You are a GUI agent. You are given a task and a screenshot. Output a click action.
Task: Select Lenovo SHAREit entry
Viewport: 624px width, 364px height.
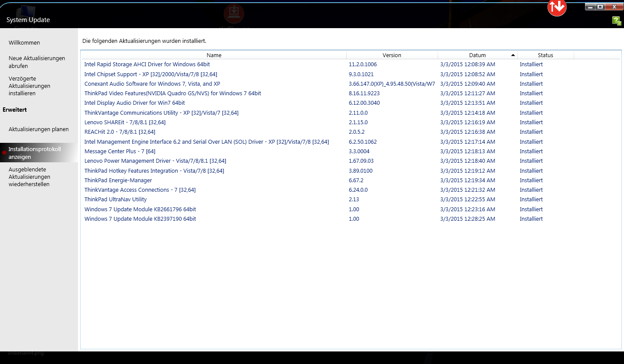point(125,122)
